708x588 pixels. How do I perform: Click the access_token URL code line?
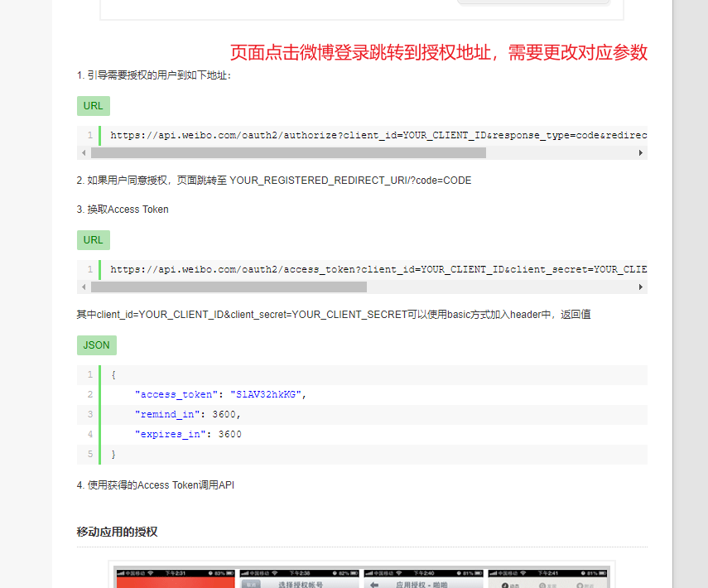click(x=378, y=270)
